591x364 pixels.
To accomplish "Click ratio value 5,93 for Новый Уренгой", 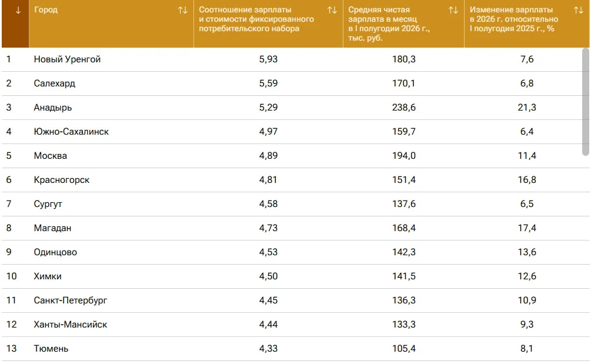I will (x=268, y=59).
